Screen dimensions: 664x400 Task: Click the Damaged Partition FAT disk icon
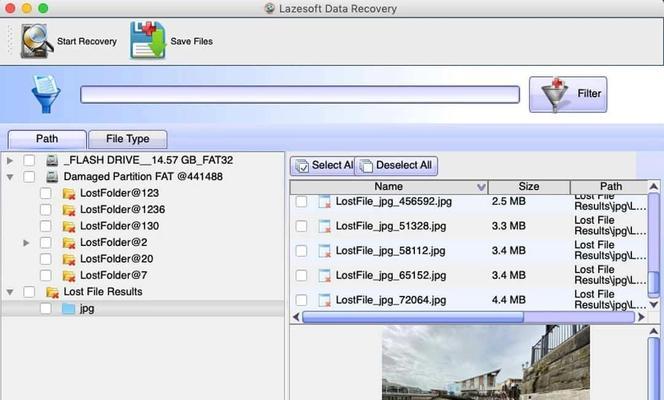52,177
